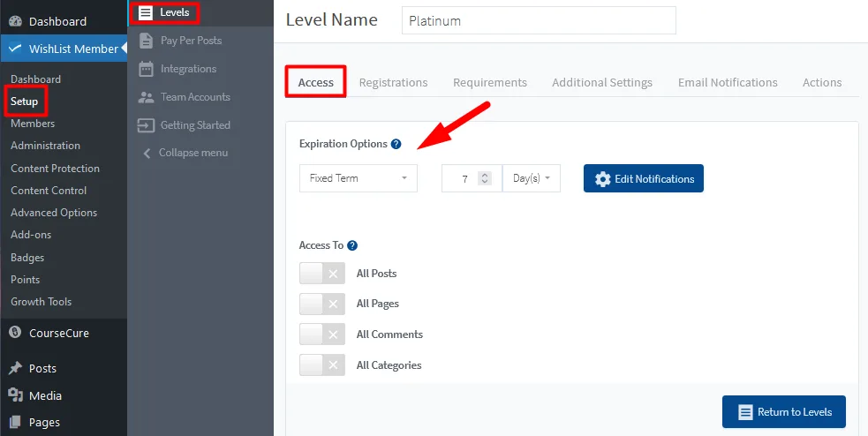
Task: Open Getting Started submenu label
Action: tap(195, 125)
